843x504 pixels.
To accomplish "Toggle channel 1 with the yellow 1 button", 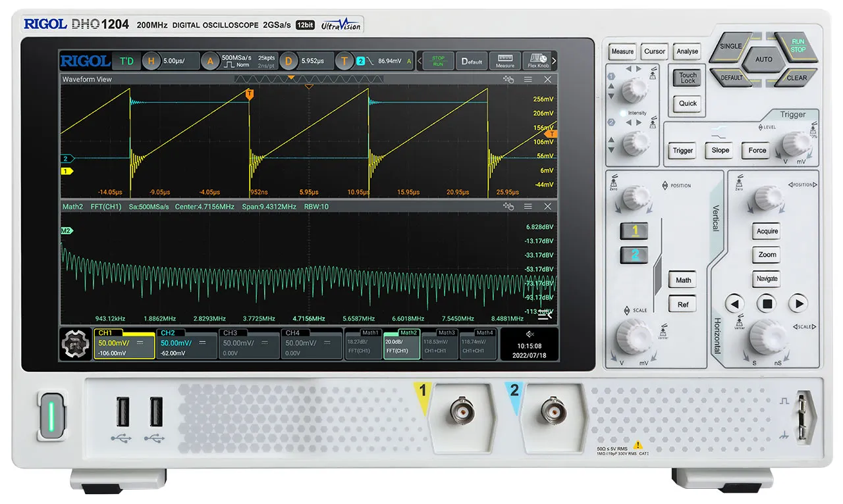I will click(x=635, y=231).
